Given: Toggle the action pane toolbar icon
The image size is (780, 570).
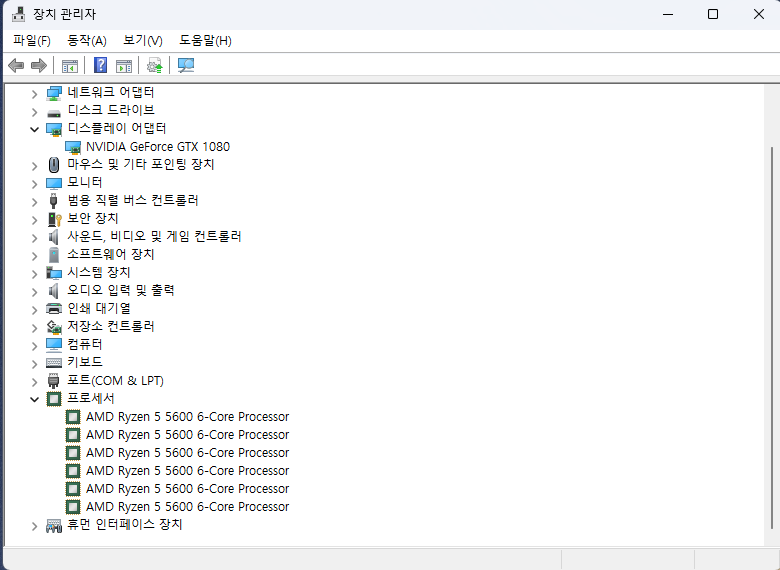Looking at the screenshot, I should (124, 66).
